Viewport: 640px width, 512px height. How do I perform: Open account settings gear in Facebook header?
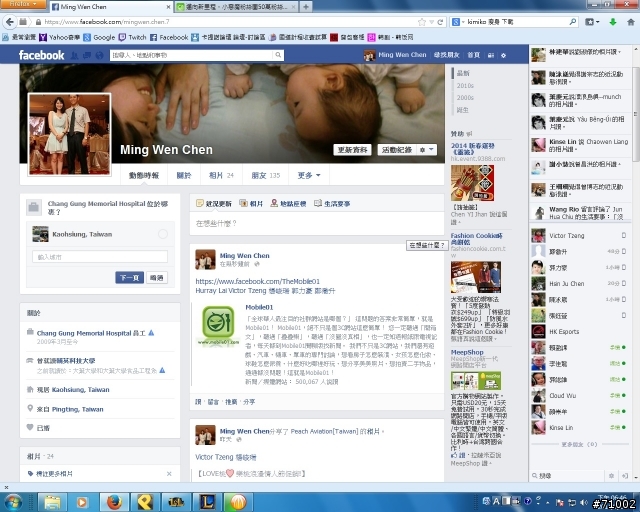504,55
